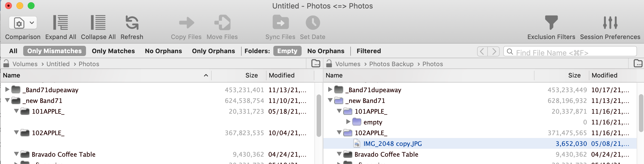Open Session Preferences sliders icon
The width and height of the screenshot is (644, 164).
(x=610, y=23)
